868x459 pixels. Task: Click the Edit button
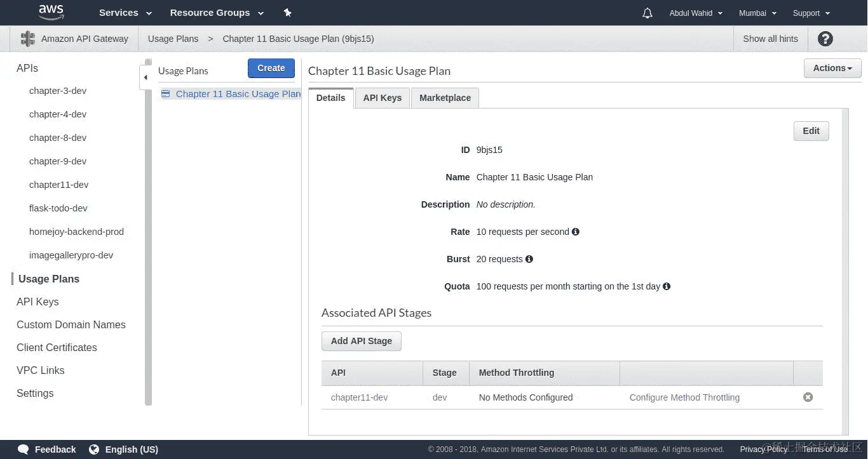click(811, 131)
